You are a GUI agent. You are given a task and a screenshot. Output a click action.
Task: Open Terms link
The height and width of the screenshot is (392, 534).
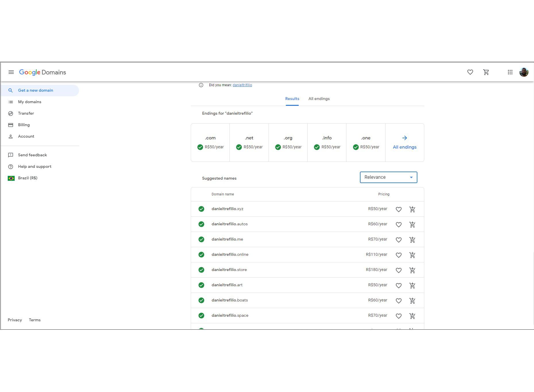[35, 320]
